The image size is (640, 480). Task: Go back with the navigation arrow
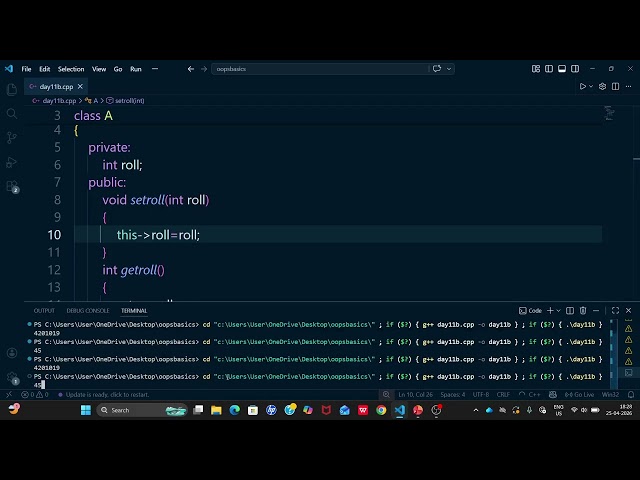pyautogui.click(x=191, y=69)
